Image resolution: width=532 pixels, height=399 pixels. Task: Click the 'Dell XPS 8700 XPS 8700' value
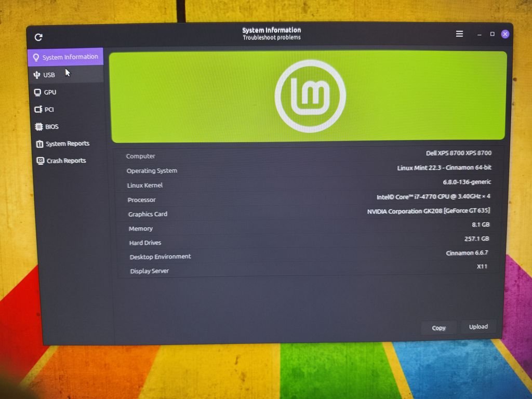[458, 153]
